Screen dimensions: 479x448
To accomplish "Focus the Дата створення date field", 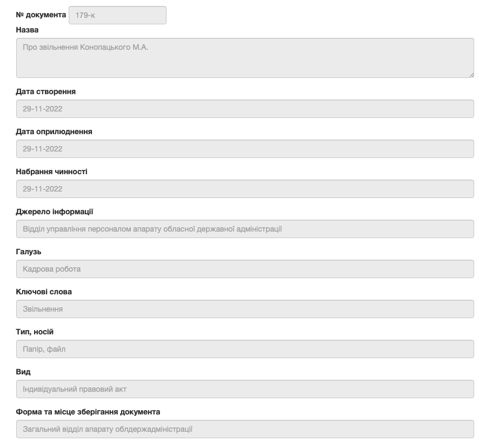I will pos(245,109).
